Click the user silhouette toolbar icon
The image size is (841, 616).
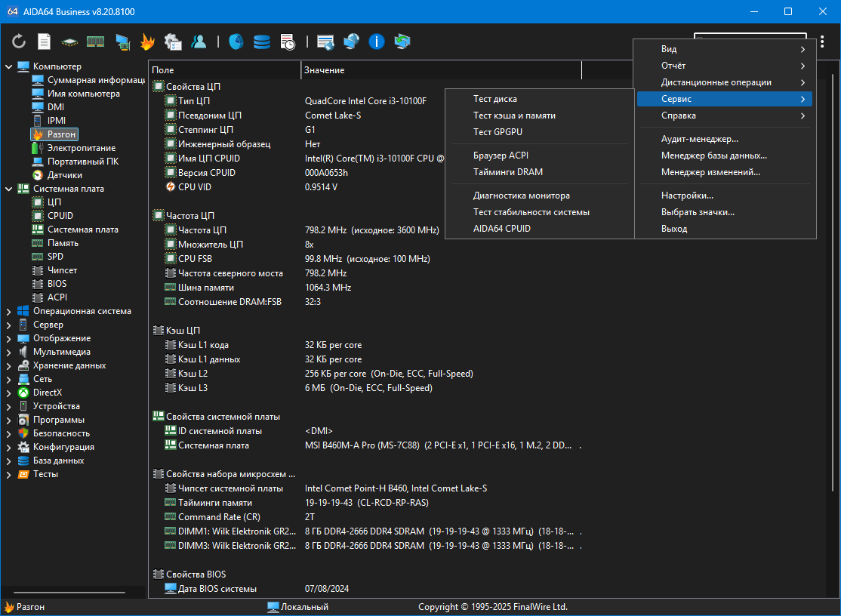199,42
